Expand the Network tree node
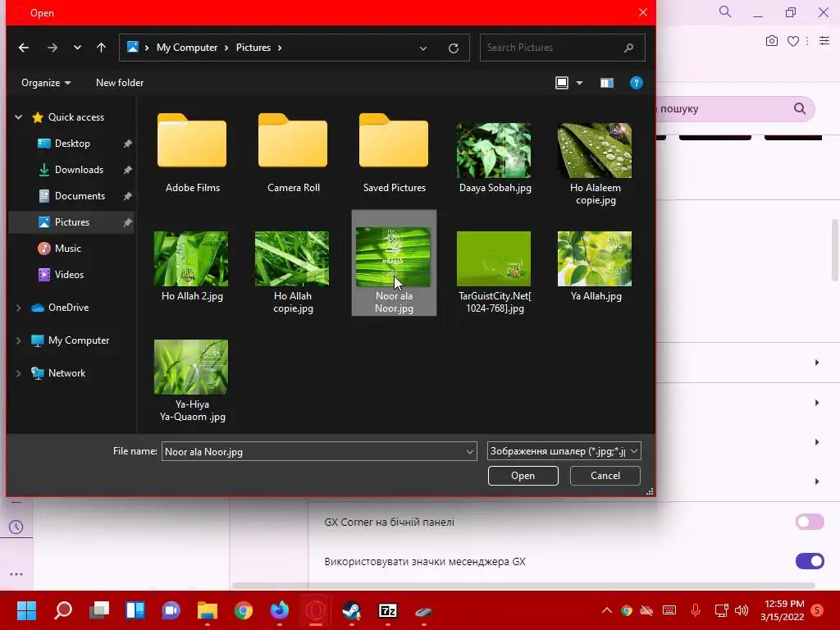Screen dimensions: 840x630 point(19,373)
